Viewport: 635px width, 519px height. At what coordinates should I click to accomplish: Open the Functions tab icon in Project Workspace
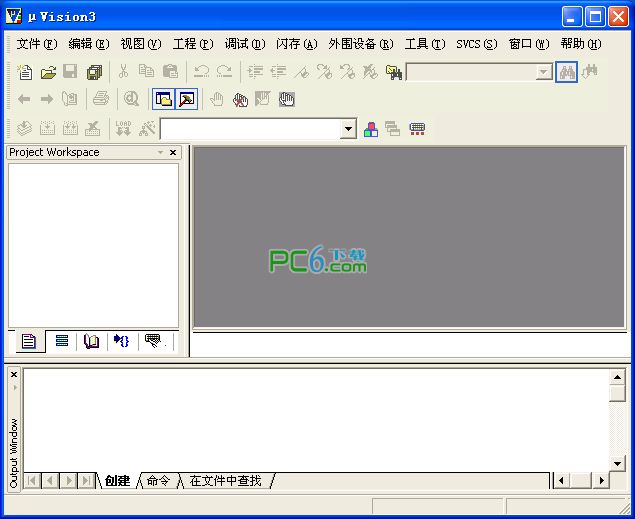(122, 341)
